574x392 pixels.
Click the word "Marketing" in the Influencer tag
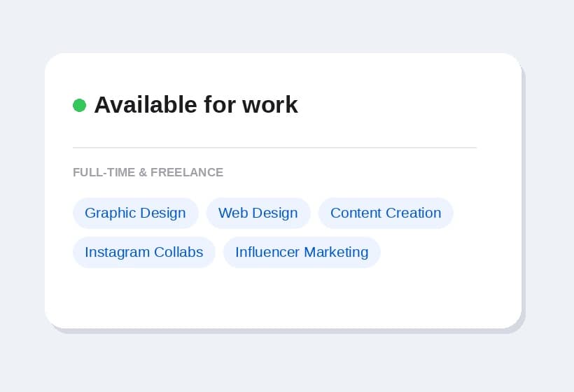pos(336,252)
